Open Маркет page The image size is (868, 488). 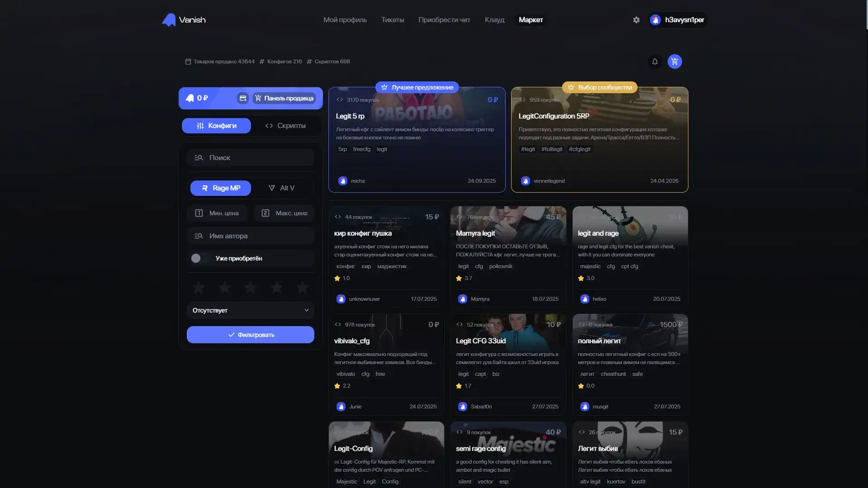click(531, 20)
